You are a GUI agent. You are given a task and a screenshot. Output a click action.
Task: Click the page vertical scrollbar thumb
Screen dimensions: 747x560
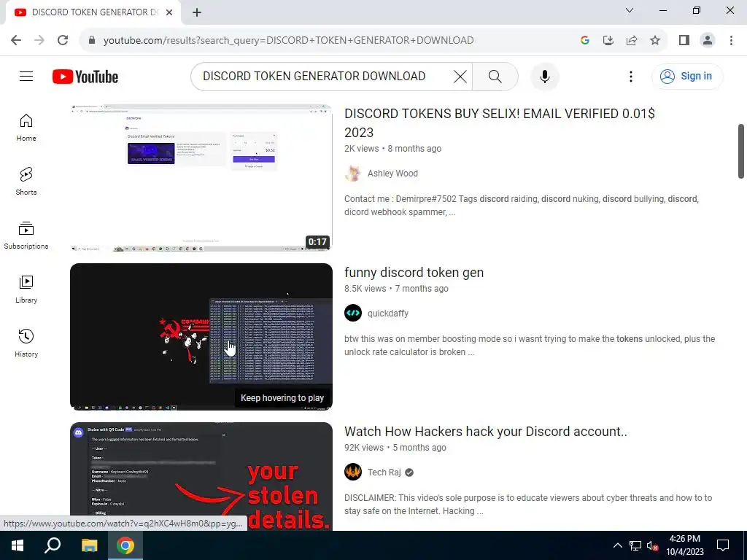pyautogui.click(x=741, y=151)
